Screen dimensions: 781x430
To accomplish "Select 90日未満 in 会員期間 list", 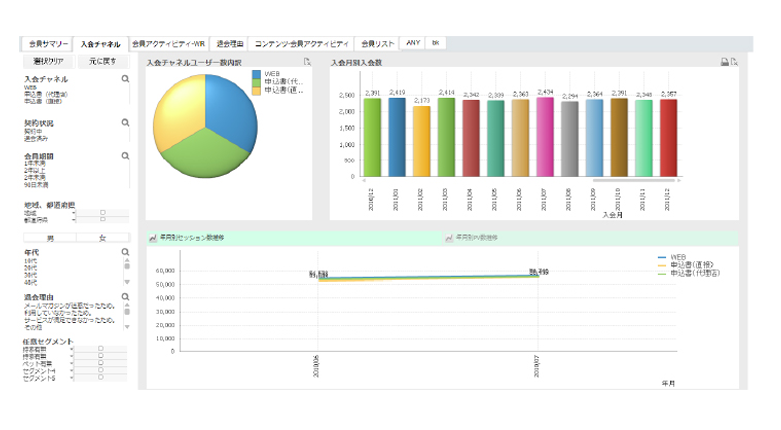I will [x=36, y=185].
